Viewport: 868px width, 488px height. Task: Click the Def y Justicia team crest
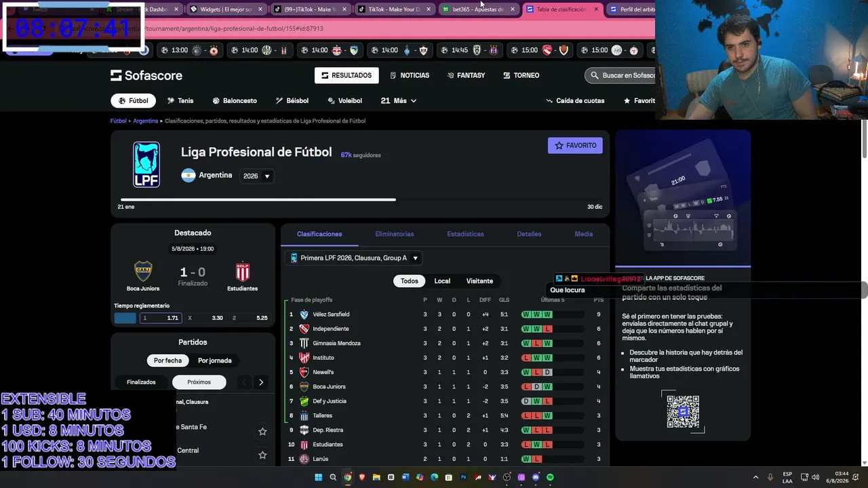pos(304,401)
